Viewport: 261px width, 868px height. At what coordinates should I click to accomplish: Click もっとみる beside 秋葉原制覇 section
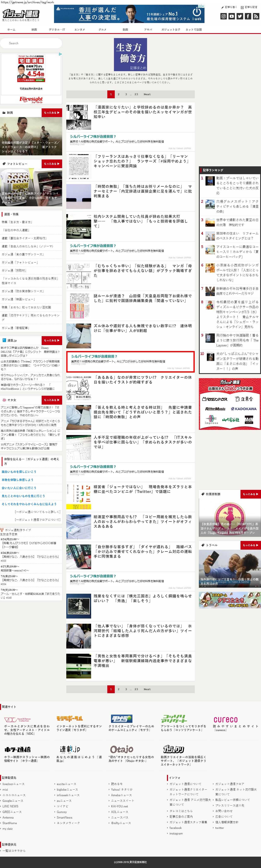(x=251, y=494)
